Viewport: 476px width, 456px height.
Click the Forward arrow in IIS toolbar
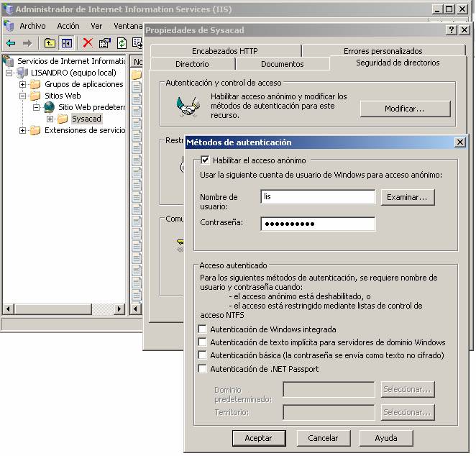[x=27, y=43]
